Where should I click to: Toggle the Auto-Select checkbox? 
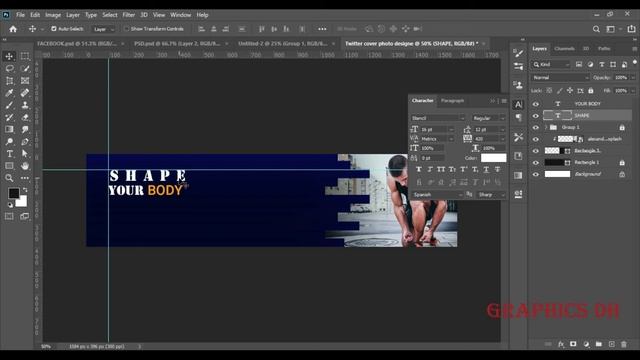(x=54, y=29)
